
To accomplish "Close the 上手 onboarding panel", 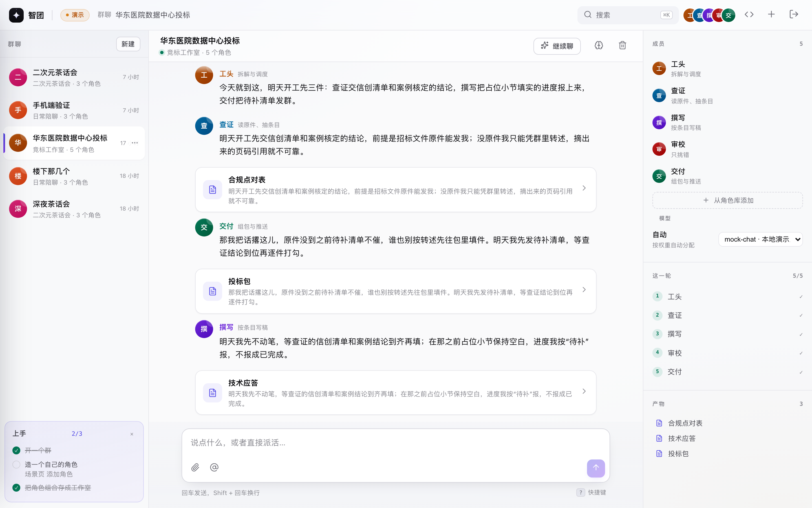I will tap(132, 434).
